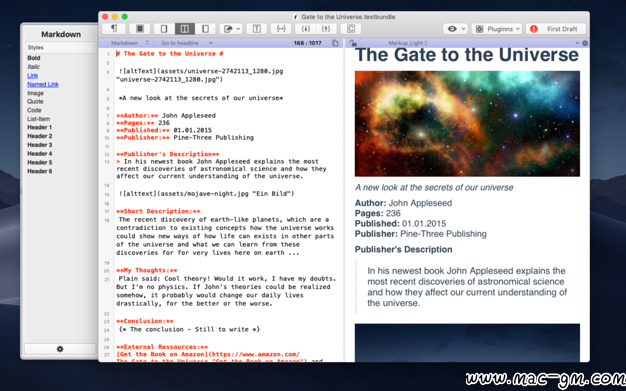Click the First Draft status button
Image resolution: width=626 pixels, height=391 pixels.
click(556, 29)
